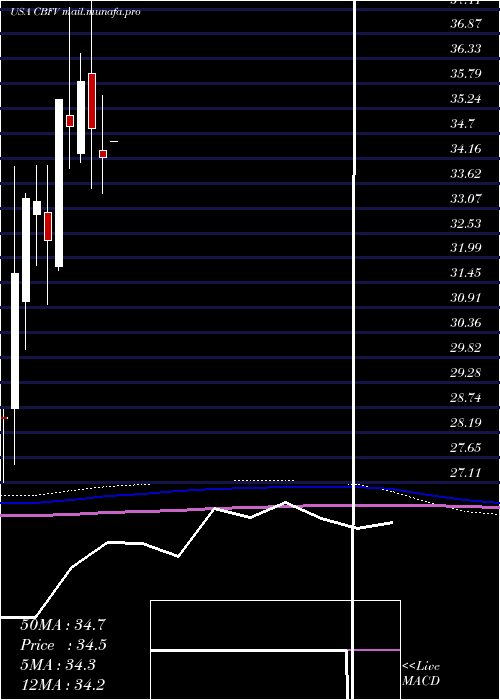Screen dimensions: 500x700
Task: Click the 36.87 price axis label
Action: coord(466,23)
